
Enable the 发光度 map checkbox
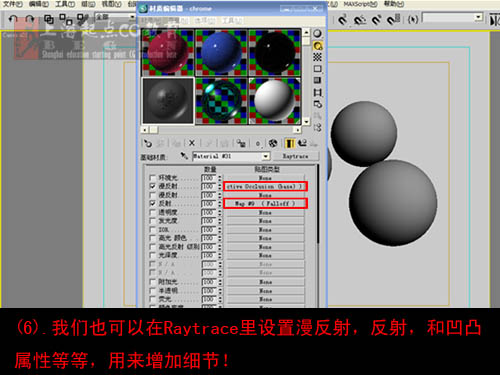coord(153,221)
